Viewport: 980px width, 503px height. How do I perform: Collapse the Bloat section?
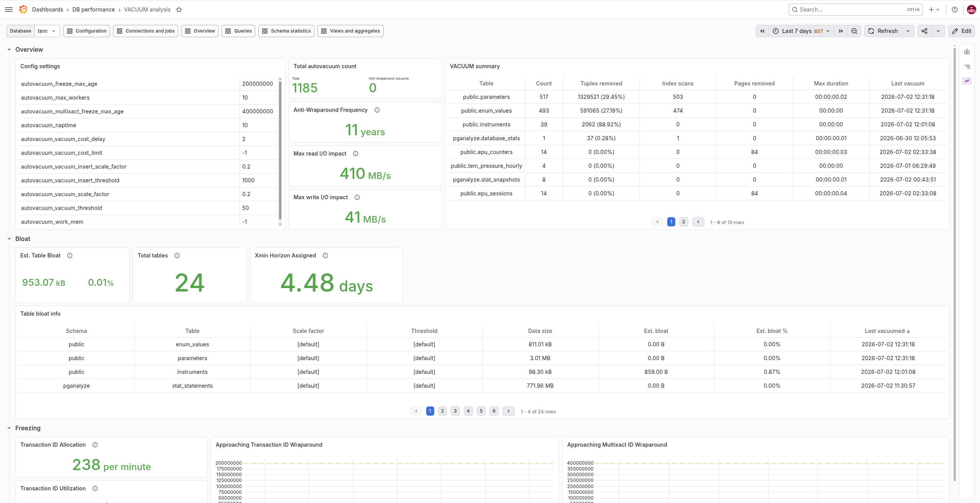click(x=9, y=239)
